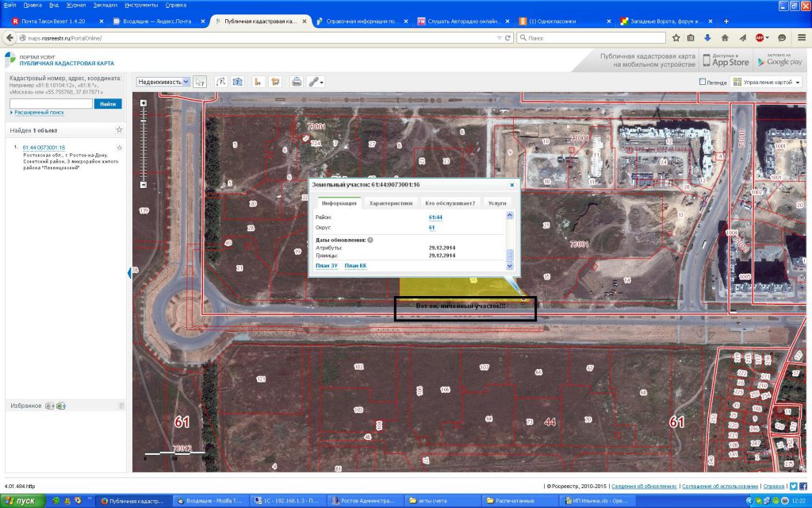The height and width of the screenshot is (508, 812).
Task: Switch to the Характеристики tab
Action: click(x=390, y=203)
